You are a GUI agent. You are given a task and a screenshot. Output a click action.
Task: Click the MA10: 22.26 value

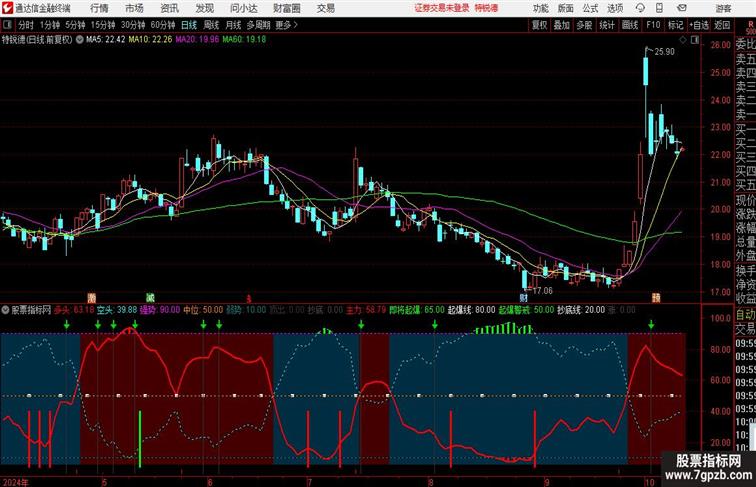(x=150, y=40)
